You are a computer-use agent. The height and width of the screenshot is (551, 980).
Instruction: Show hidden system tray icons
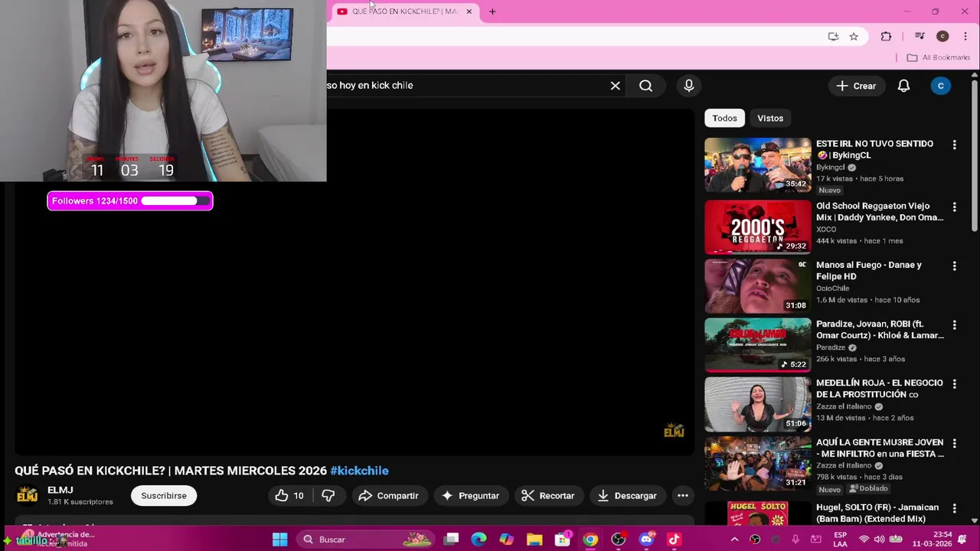point(734,540)
